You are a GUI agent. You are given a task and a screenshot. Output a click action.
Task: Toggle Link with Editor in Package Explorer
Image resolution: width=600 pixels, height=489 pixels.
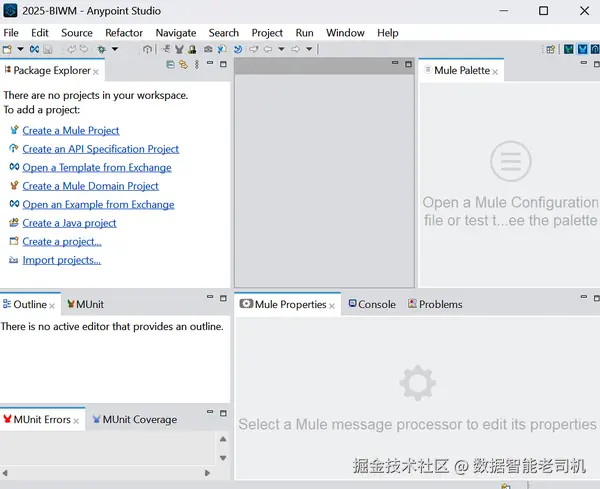pos(183,64)
